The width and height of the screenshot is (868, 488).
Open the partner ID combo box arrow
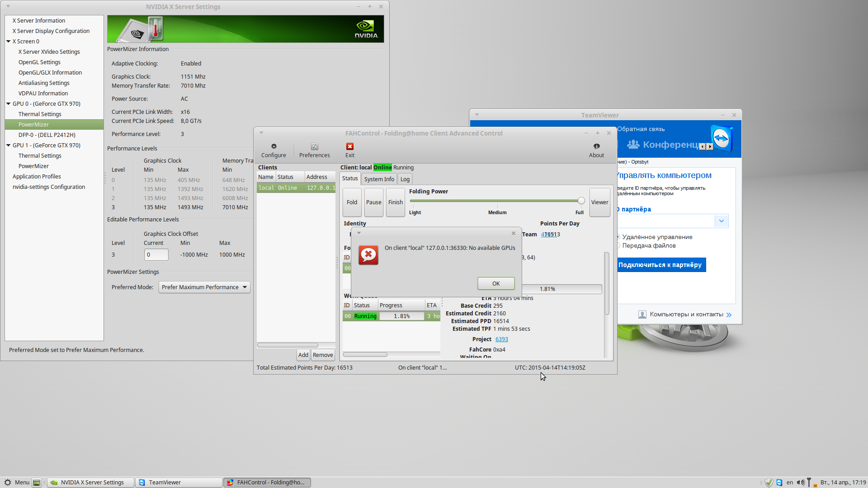tap(721, 221)
